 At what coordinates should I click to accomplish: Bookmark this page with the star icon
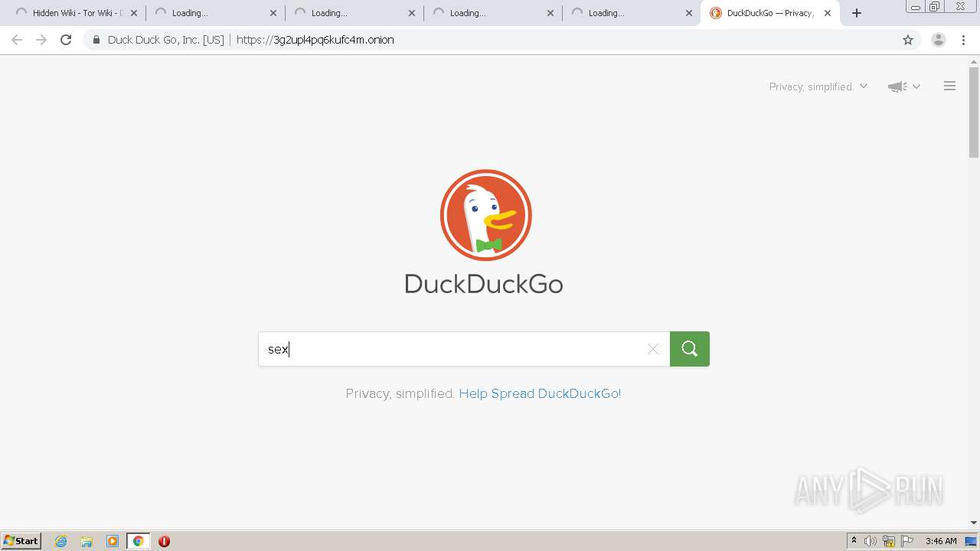(x=908, y=40)
